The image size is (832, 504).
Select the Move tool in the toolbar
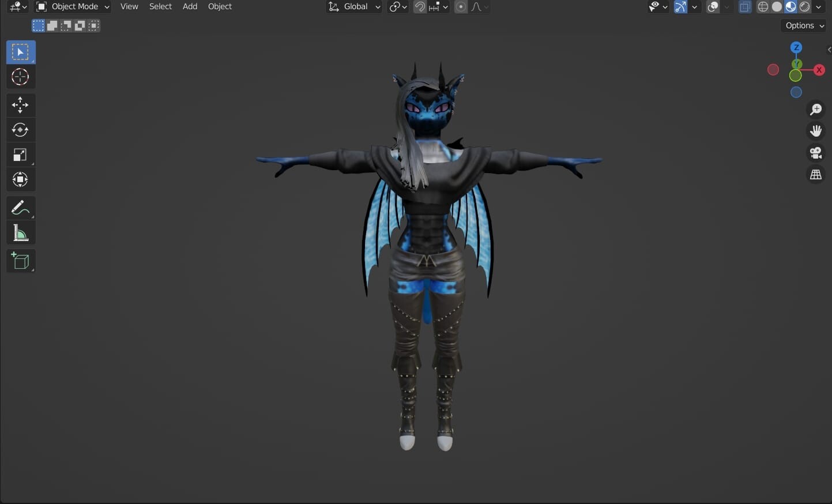pyautogui.click(x=21, y=105)
